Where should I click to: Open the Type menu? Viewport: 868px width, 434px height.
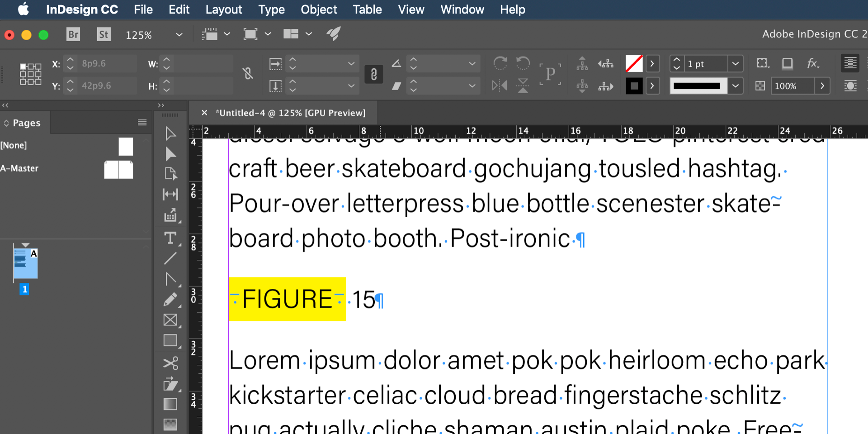tap(271, 10)
